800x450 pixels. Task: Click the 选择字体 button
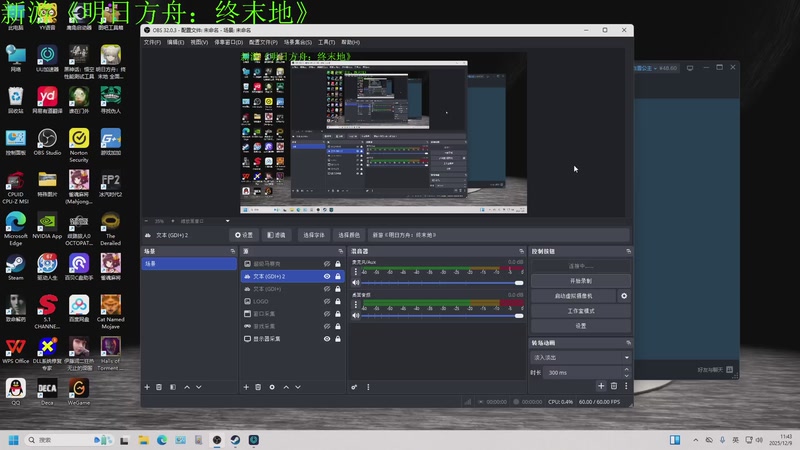click(x=314, y=235)
